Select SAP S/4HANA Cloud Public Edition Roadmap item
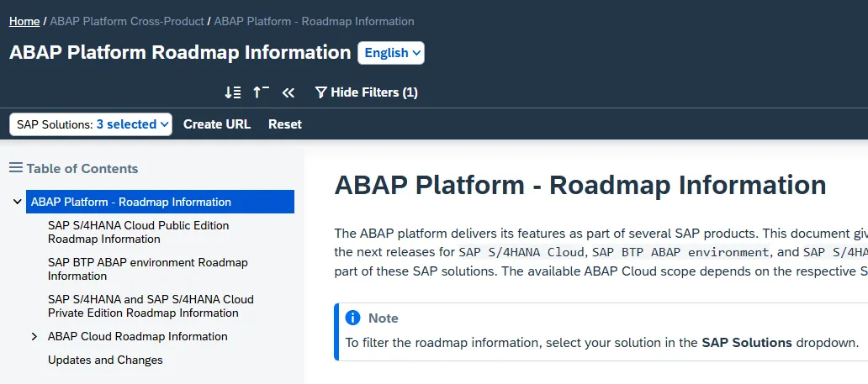 [138, 232]
